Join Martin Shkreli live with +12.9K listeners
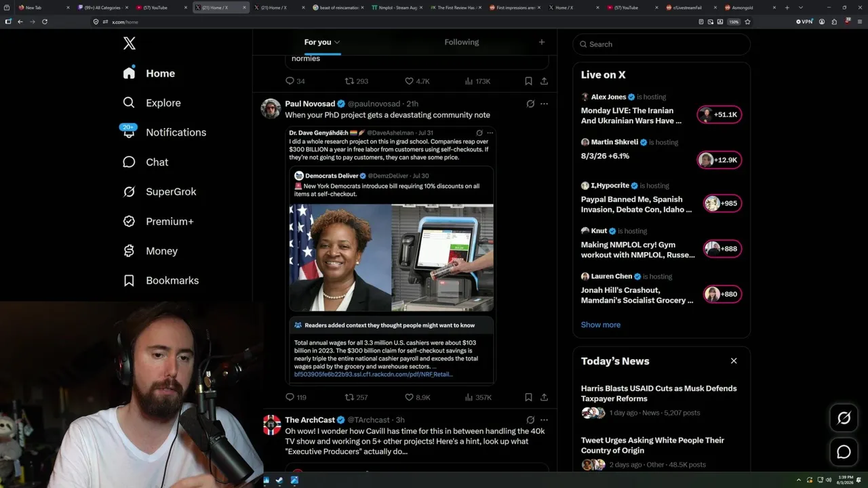 tap(719, 160)
